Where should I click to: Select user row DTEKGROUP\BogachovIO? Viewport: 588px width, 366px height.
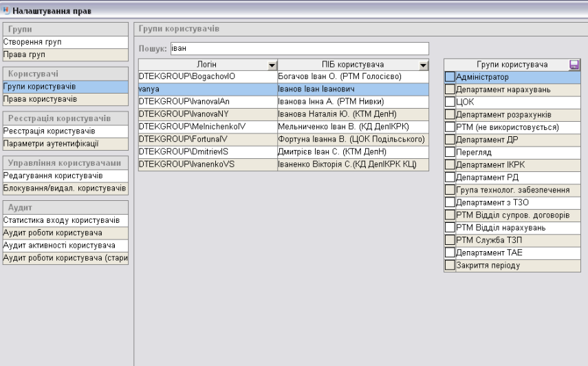207,76
